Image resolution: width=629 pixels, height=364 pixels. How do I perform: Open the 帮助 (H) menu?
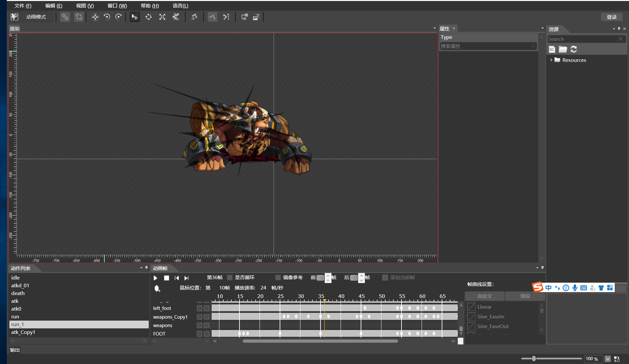150,6
